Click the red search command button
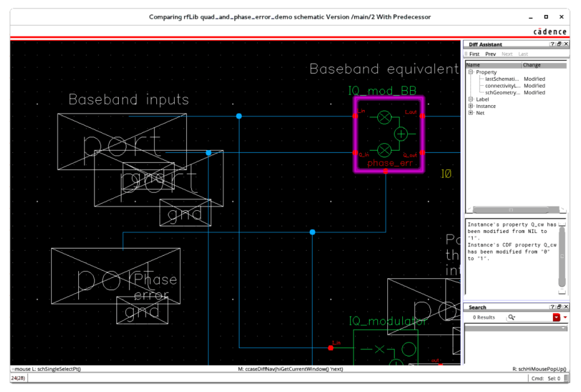The width and height of the screenshot is (581, 392). 557,317
